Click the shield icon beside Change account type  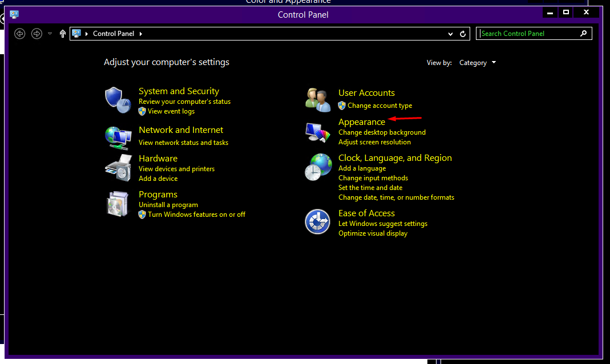342,106
